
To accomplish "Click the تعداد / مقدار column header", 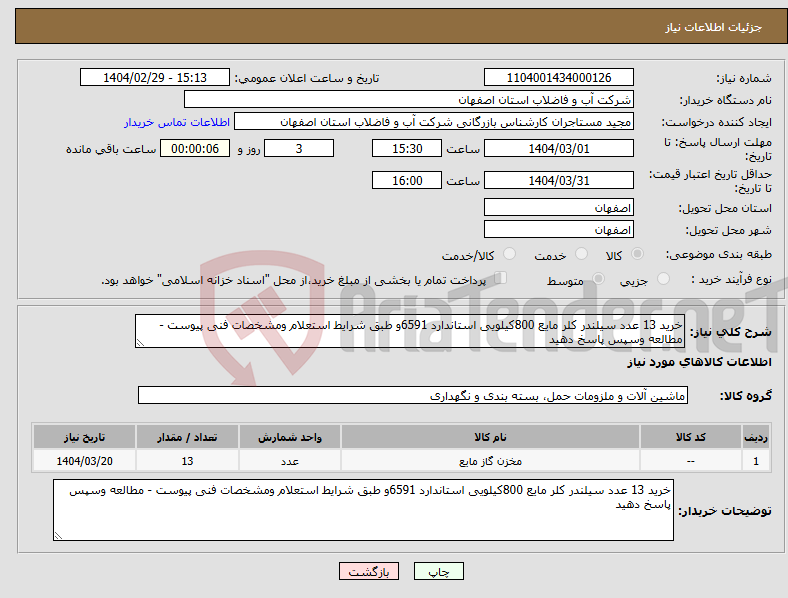I will coord(187,437).
